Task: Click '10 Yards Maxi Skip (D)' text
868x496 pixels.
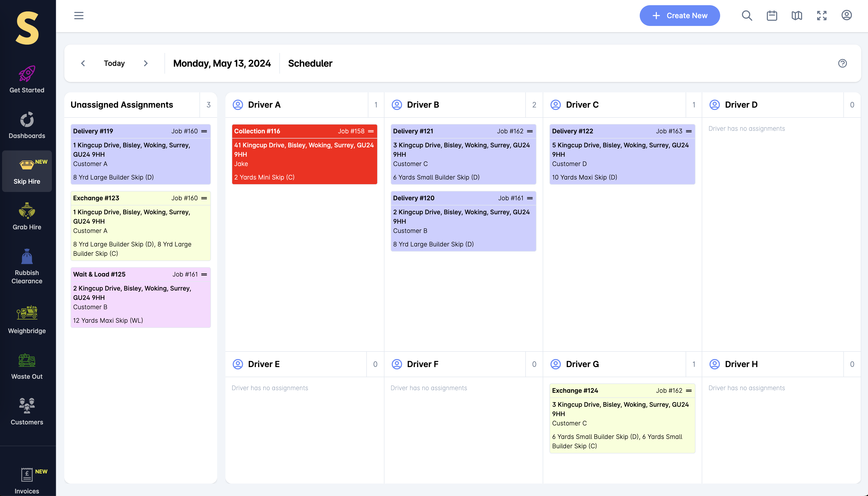Action: click(584, 177)
